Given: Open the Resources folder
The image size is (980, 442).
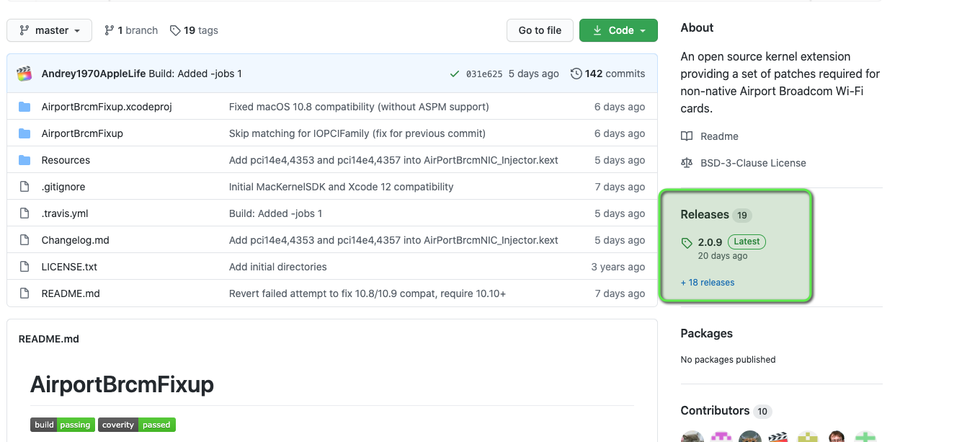Looking at the screenshot, I should click(66, 160).
